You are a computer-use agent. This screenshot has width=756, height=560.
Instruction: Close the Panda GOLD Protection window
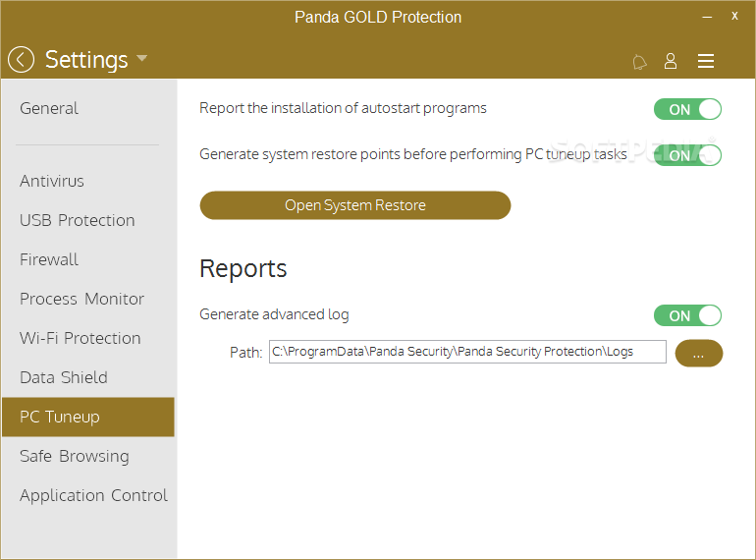[x=734, y=16]
